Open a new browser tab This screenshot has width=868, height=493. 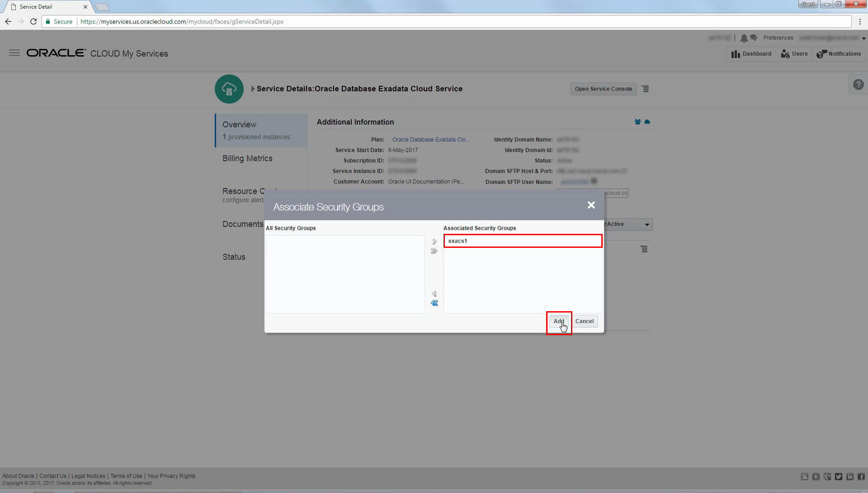coord(102,7)
